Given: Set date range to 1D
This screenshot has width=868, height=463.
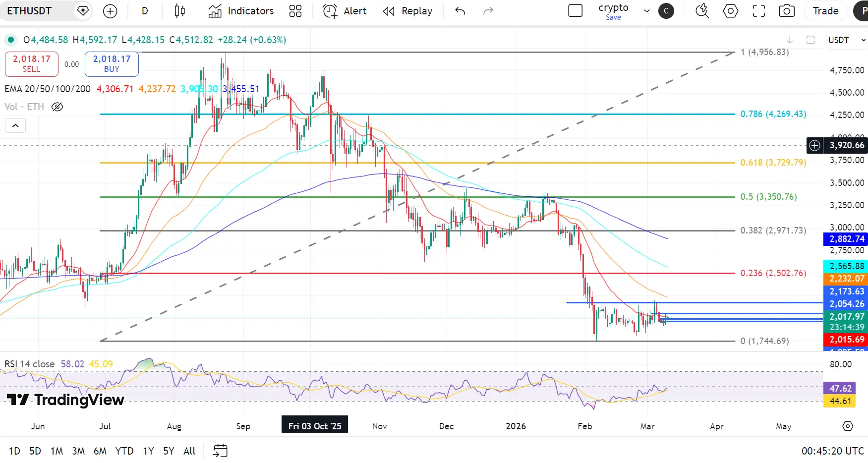Looking at the screenshot, I should click(x=14, y=451).
